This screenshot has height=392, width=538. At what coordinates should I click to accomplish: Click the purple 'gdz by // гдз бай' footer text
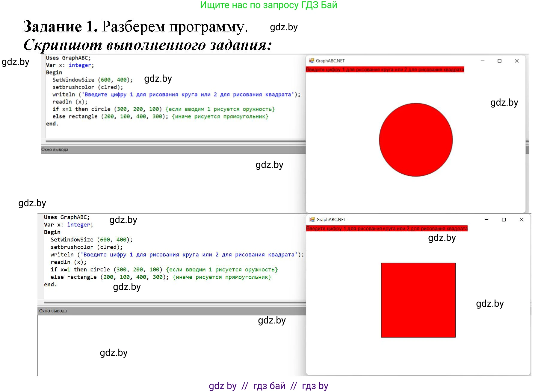coord(268,386)
